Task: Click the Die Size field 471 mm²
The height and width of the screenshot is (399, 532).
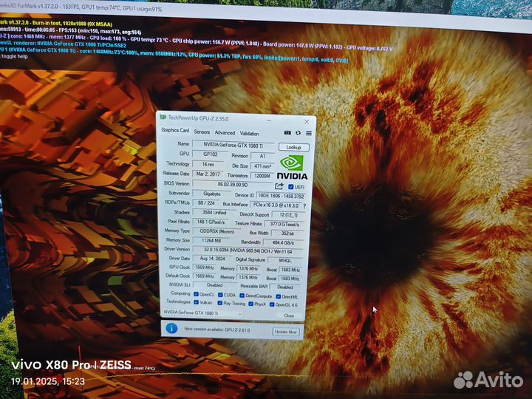Action: tap(262, 166)
